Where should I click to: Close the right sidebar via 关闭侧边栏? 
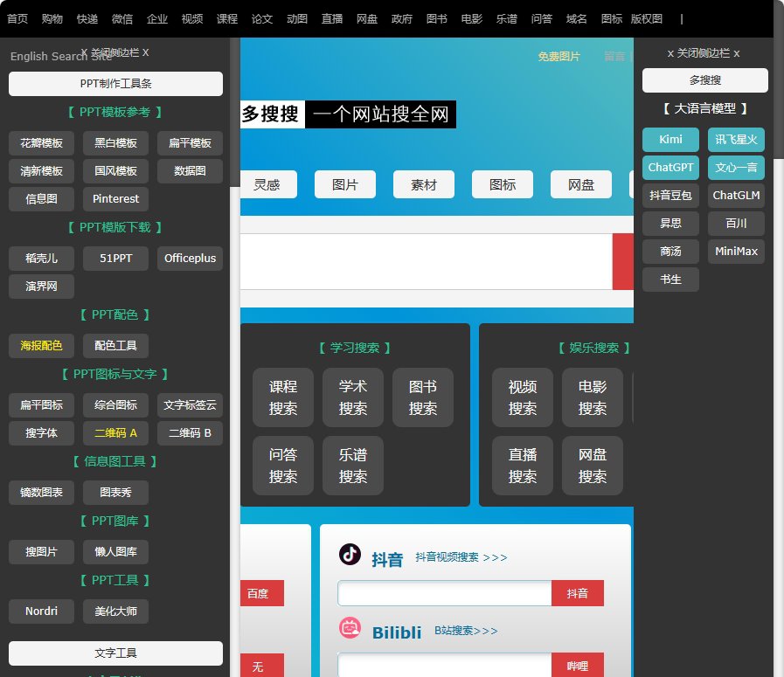click(704, 53)
